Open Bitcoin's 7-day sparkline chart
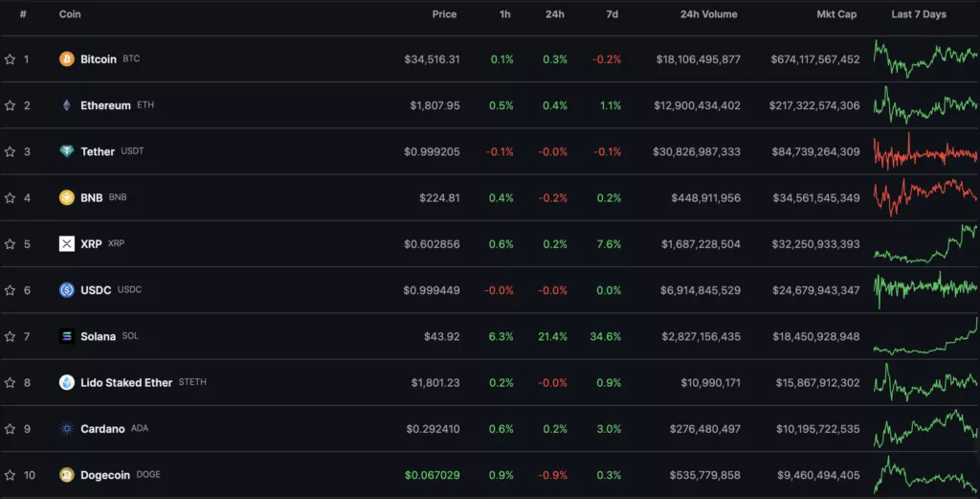980x499 pixels. tap(925, 58)
